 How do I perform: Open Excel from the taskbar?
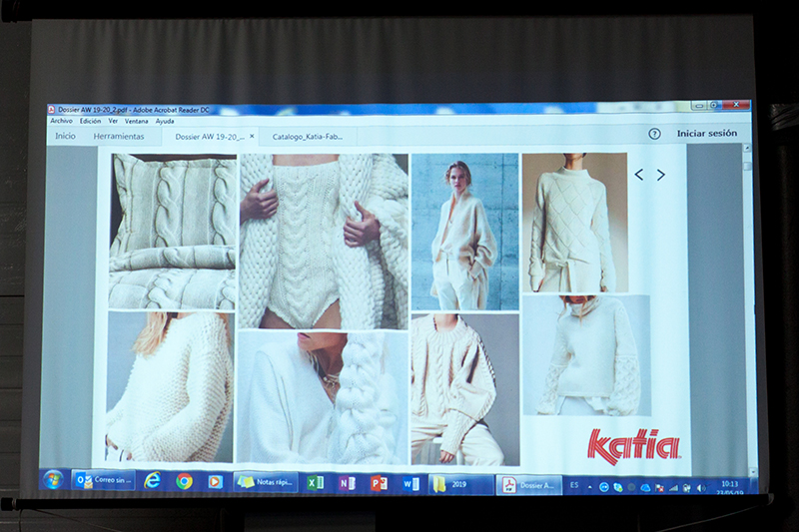[315, 483]
